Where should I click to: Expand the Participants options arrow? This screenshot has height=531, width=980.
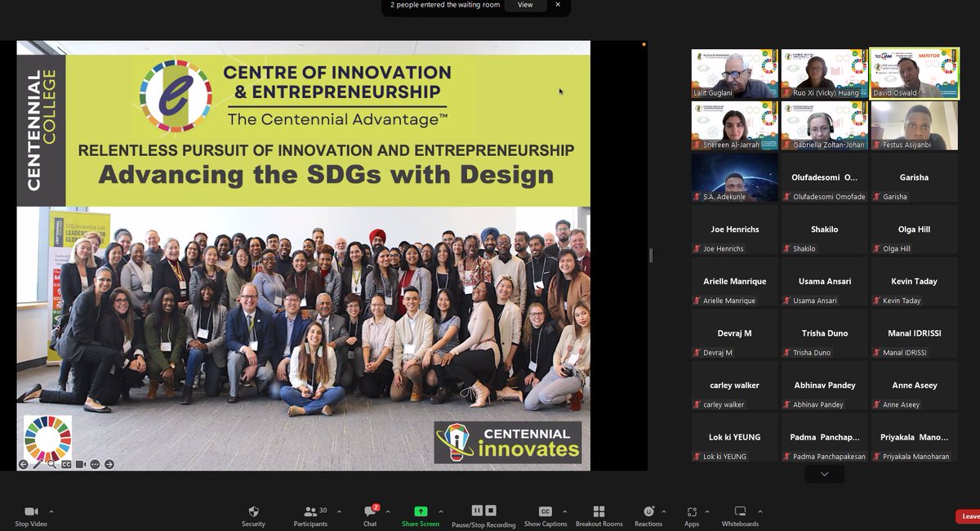point(339,511)
